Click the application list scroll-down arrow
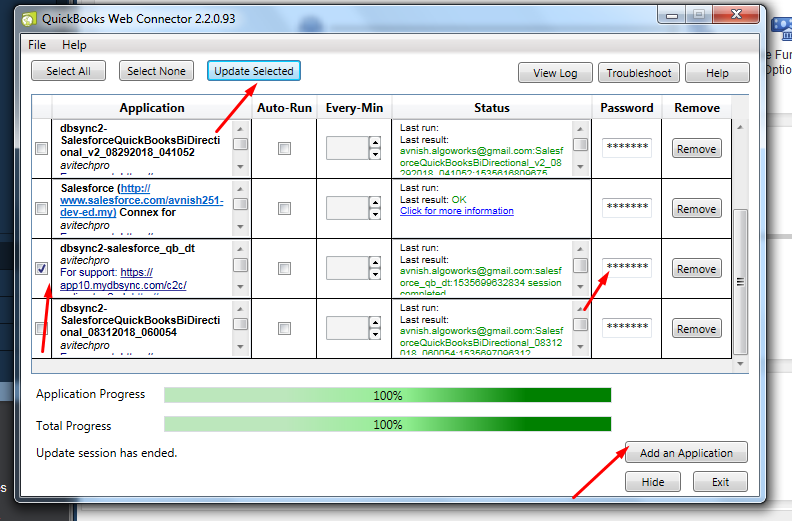792x521 pixels. (x=740, y=363)
